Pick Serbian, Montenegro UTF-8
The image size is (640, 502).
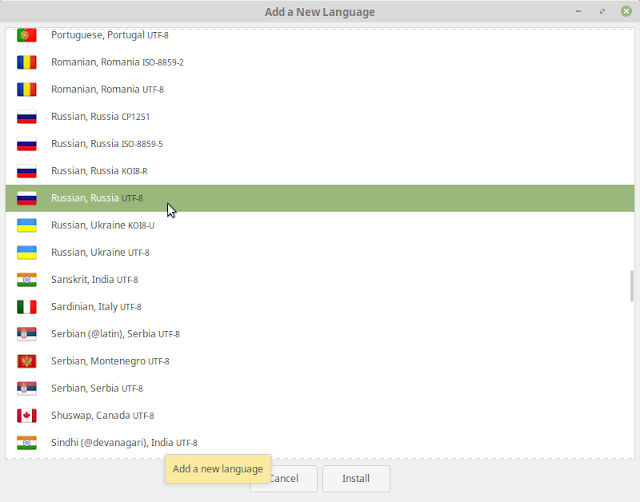320,361
